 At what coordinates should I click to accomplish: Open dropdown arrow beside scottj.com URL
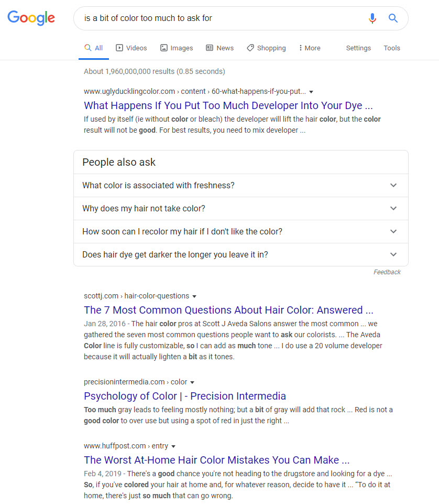[194, 296]
